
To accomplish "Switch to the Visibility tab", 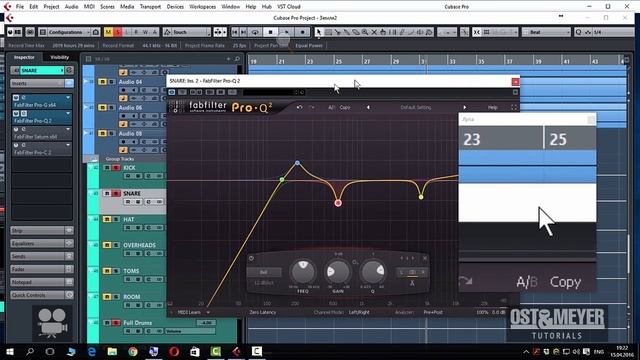I will point(60,57).
